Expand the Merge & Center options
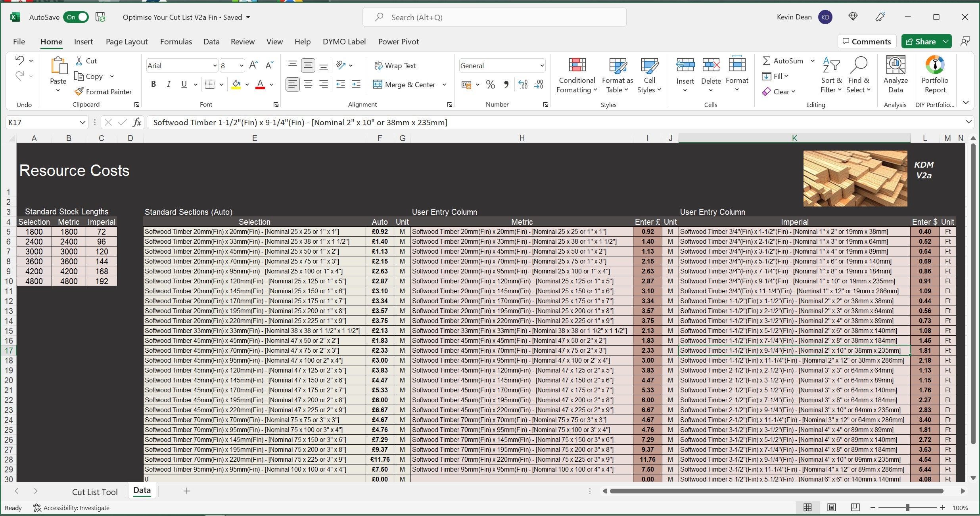This screenshot has height=516, width=980. pyautogui.click(x=445, y=84)
